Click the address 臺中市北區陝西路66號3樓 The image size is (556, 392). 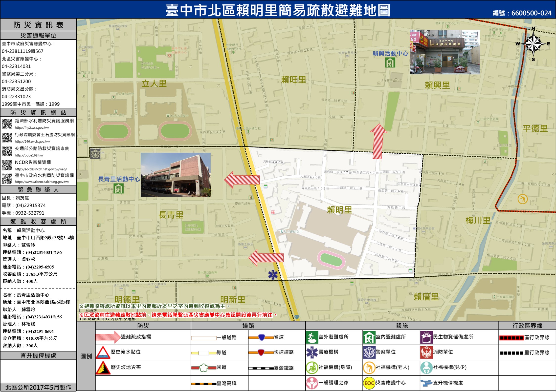(x=43, y=302)
